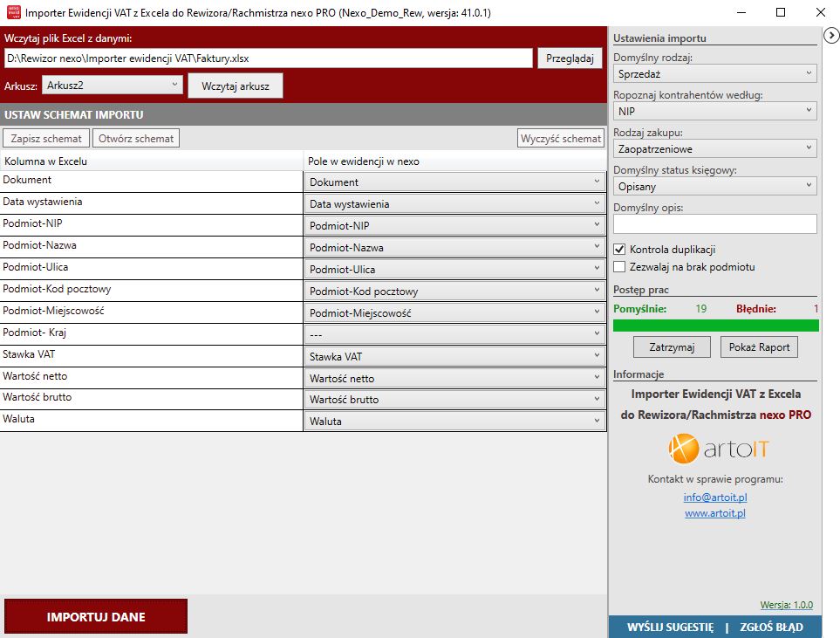Expand the Domyślny rodzaj dropdown
This screenshot has height=638, width=840.
click(714, 74)
